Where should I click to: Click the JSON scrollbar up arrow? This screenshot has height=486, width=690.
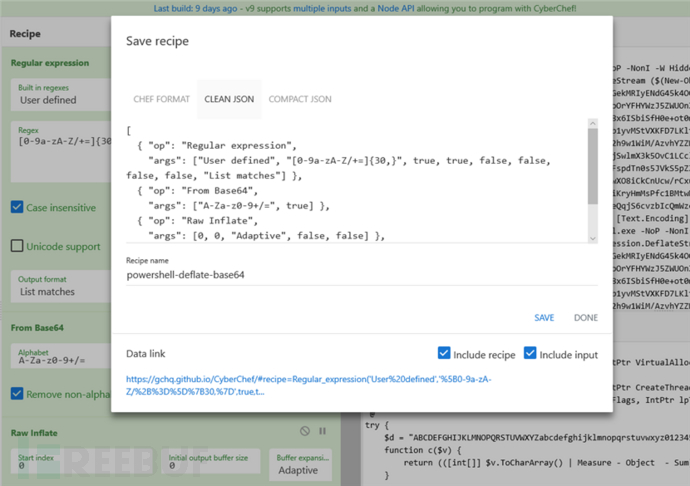(593, 124)
